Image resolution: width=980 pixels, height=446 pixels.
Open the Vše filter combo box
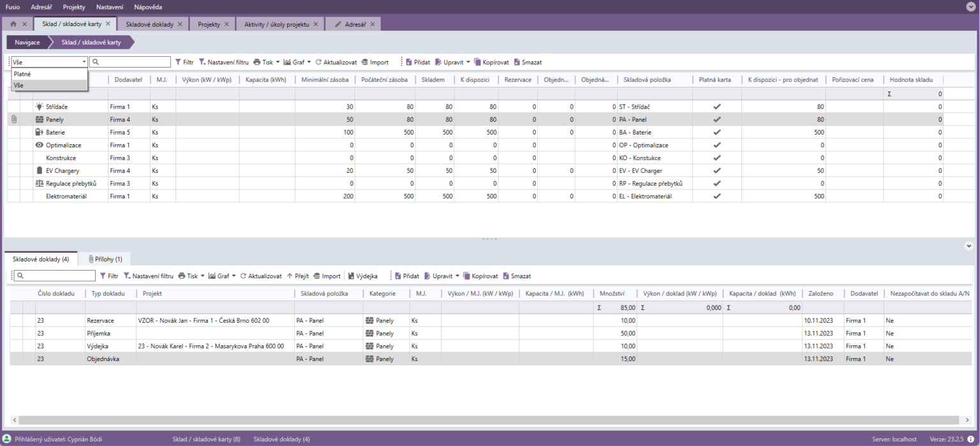(50, 62)
